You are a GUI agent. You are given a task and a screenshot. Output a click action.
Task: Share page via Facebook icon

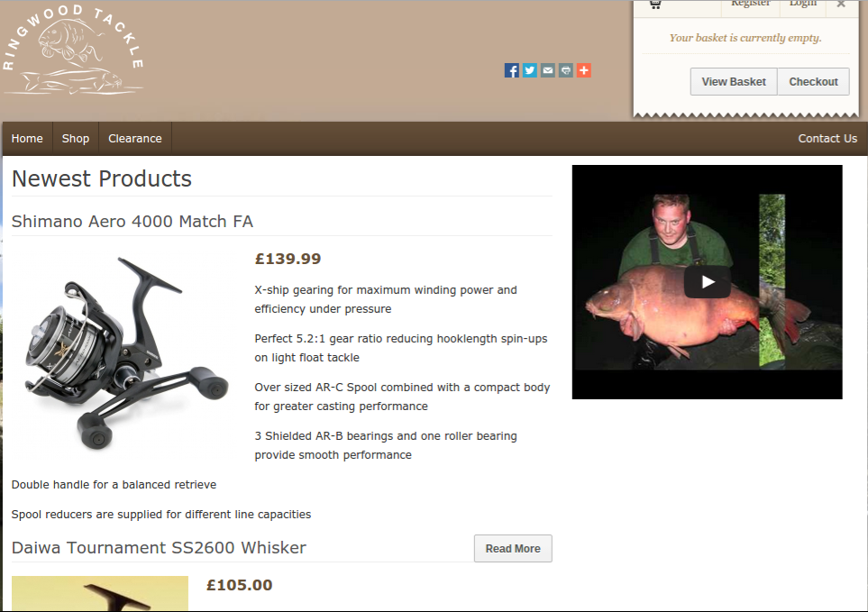(x=511, y=70)
